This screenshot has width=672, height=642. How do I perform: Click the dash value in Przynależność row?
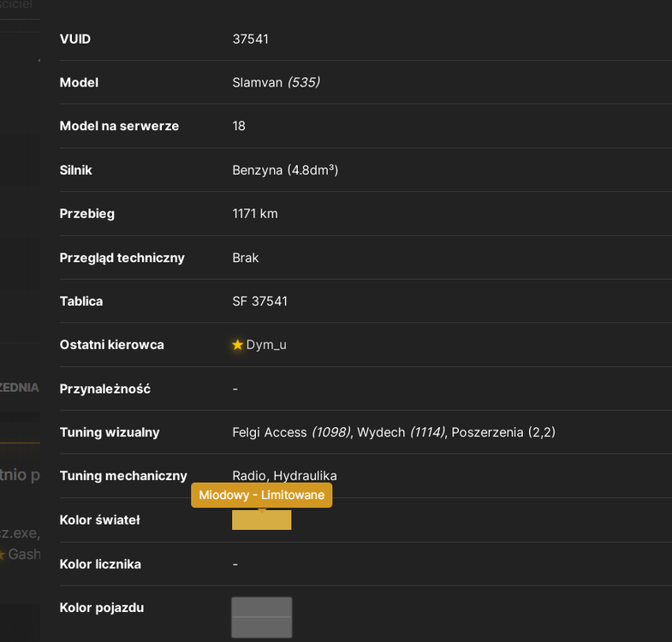click(x=235, y=389)
